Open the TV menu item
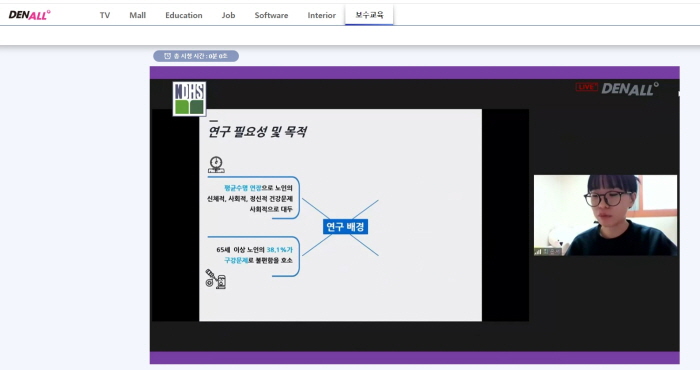The height and width of the screenshot is (370, 700). click(105, 15)
